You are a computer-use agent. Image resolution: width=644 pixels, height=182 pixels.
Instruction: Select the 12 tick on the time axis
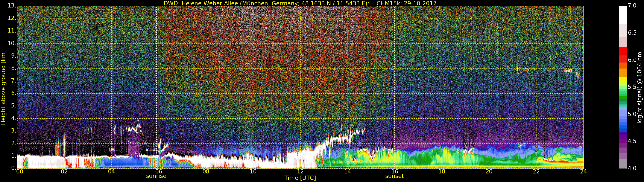[x=300, y=172]
